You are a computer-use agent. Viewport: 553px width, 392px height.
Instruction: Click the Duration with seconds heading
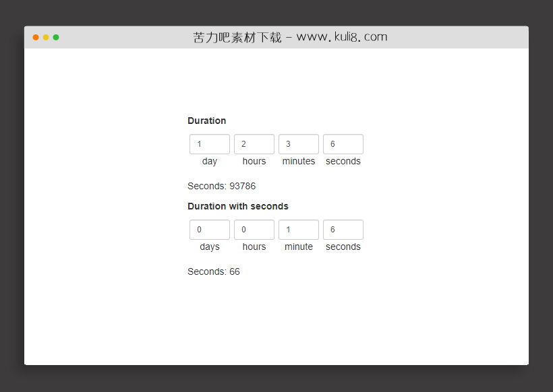(237, 206)
